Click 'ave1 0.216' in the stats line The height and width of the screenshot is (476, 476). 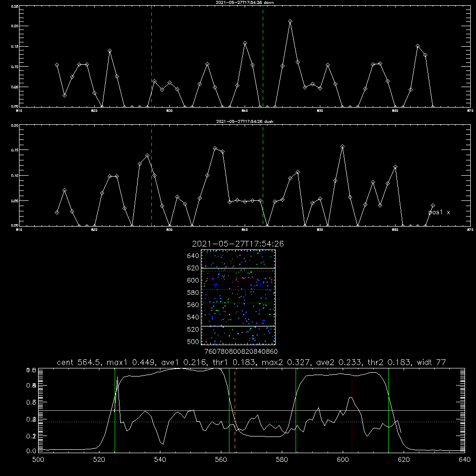click(x=183, y=362)
